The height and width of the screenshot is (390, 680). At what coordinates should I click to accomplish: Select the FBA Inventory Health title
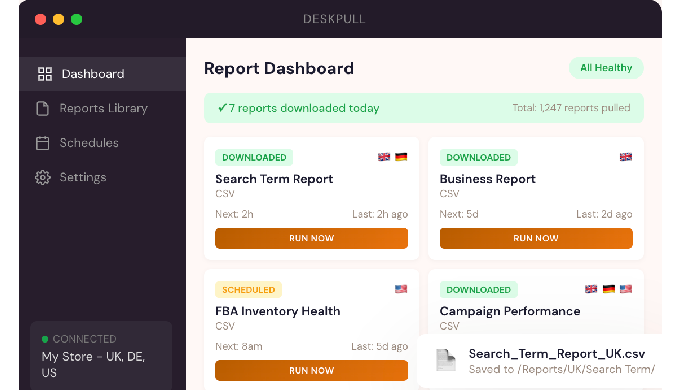[x=278, y=311]
